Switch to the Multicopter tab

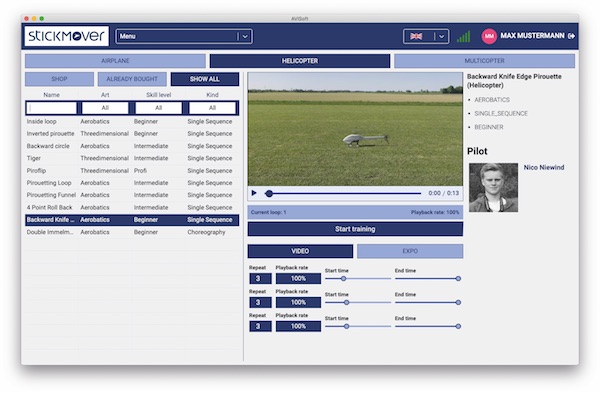tap(484, 61)
